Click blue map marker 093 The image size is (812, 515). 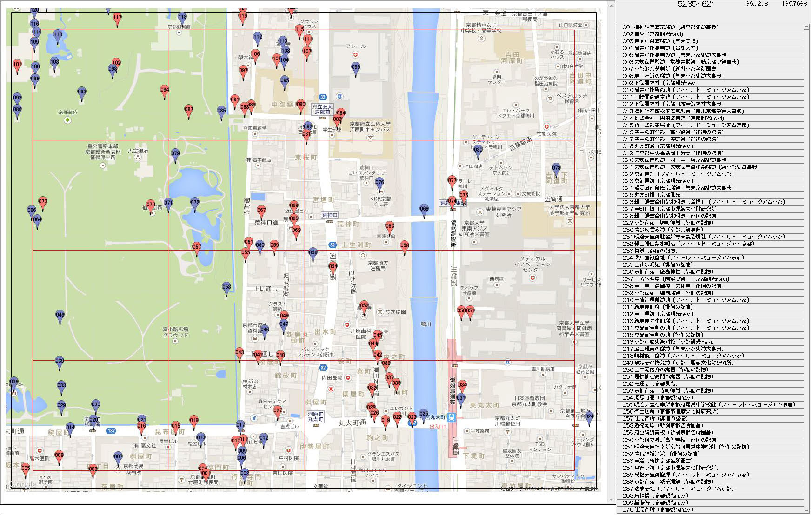click(82, 94)
